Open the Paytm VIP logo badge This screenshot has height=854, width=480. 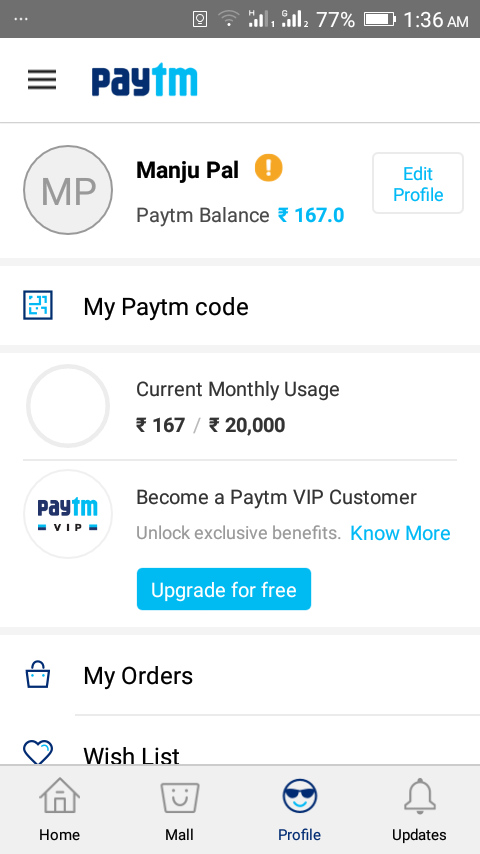(68, 514)
